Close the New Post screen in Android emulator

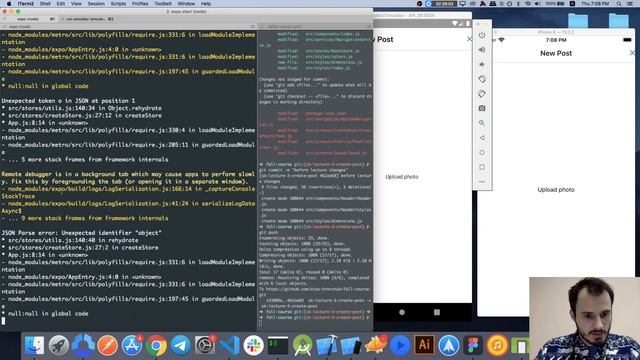click(469, 39)
